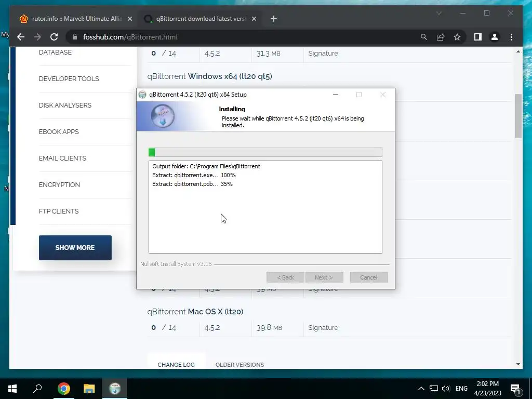Open FTP CLIENTS category
This screenshot has height=399, width=532.
point(59,211)
